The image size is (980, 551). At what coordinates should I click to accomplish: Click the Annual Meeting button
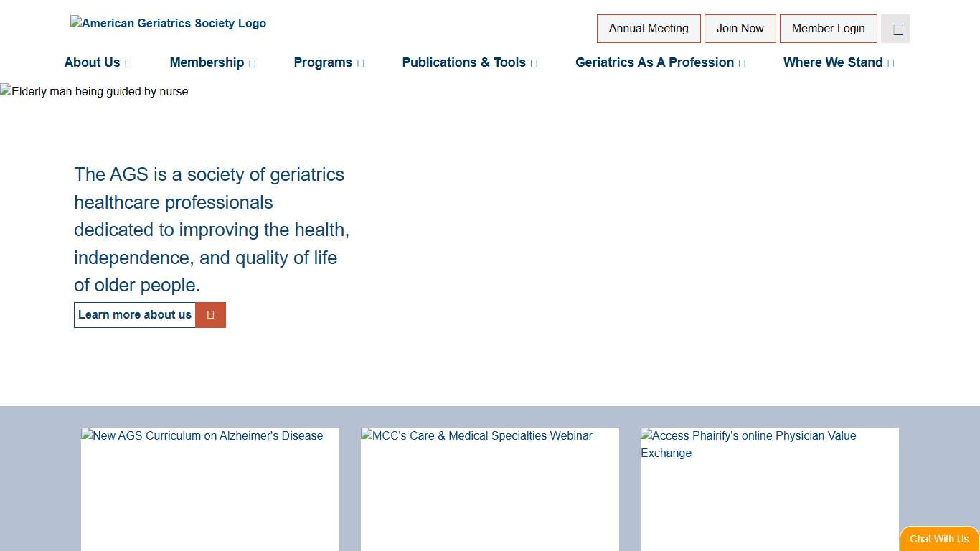(x=649, y=28)
